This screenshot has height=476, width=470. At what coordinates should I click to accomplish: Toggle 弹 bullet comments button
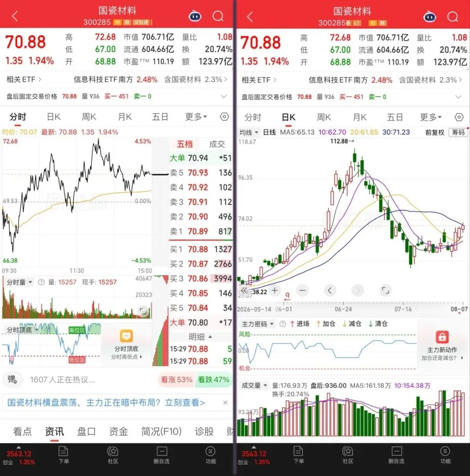tap(13, 379)
